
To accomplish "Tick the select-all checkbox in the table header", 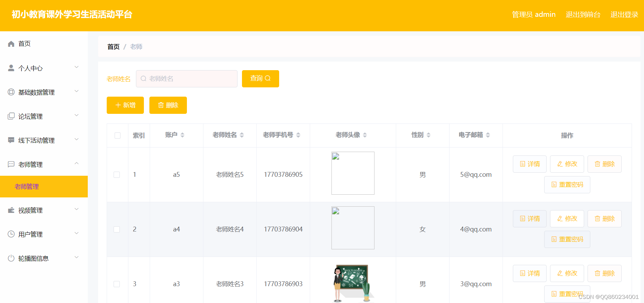I will point(117,136).
